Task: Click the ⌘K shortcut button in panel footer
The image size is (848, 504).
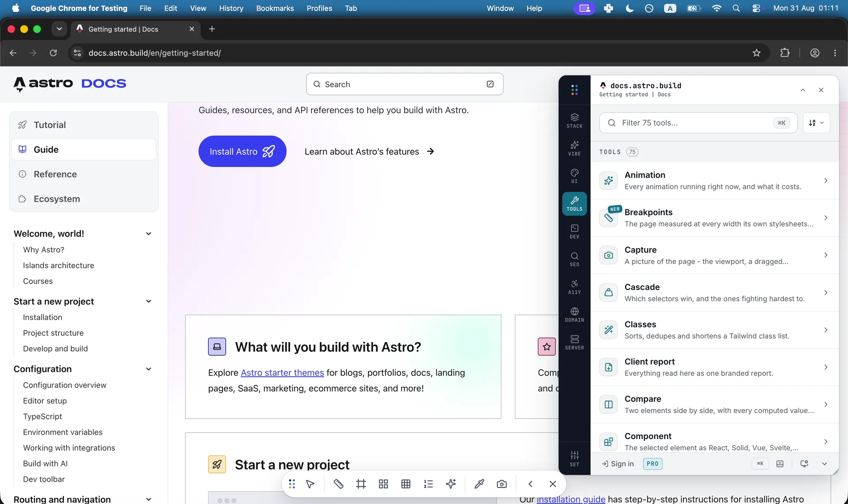Action: pyautogui.click(x=760, y=464)
